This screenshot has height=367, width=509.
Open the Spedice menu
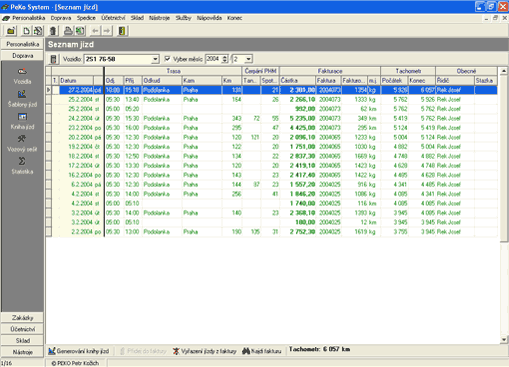pos(86,18)
